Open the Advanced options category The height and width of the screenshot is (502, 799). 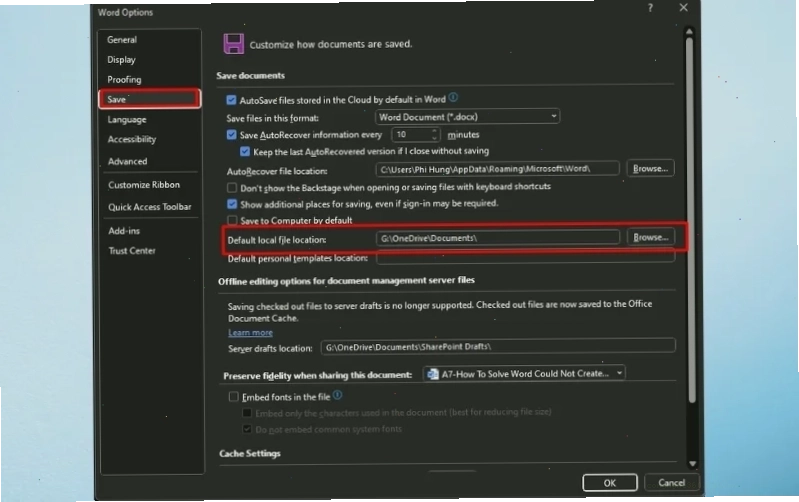pyautogui.click(x=127, y=162)
